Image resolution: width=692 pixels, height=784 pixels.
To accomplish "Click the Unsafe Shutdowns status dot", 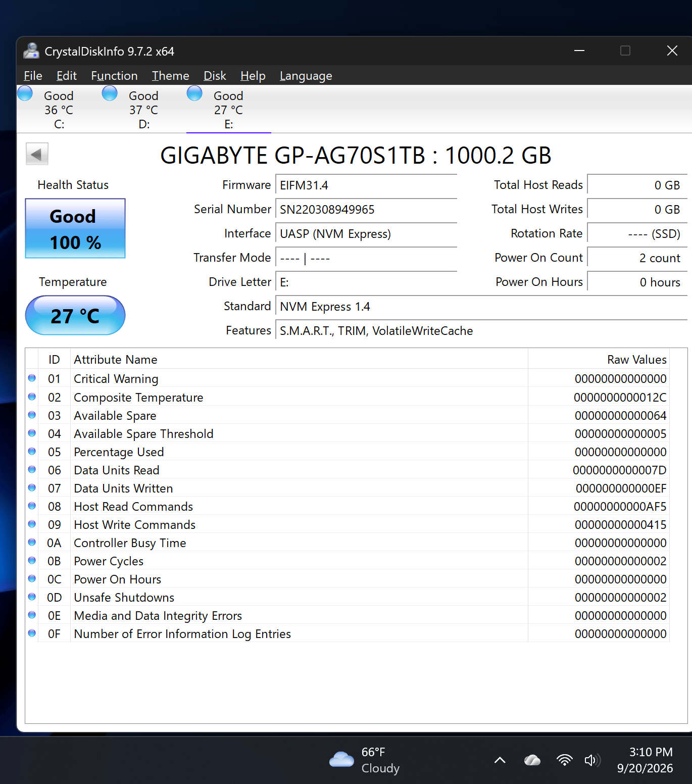I will [x=32, y=597].
